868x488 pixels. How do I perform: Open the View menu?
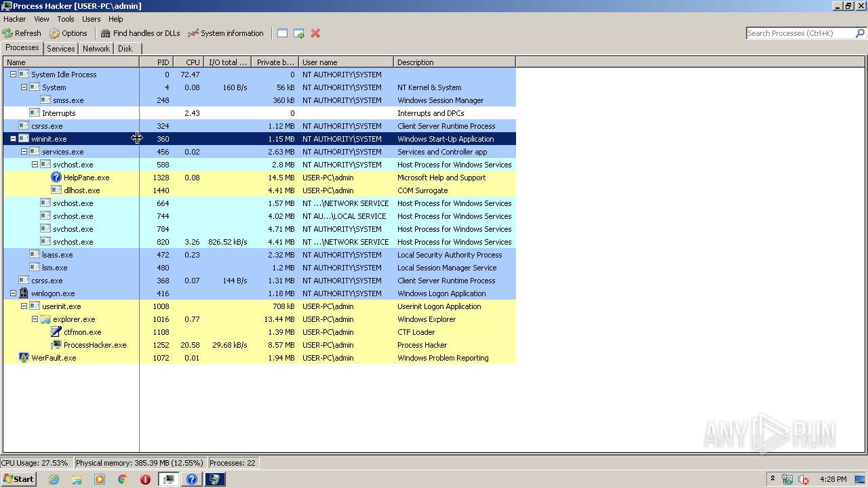click(x=41, y=19)
